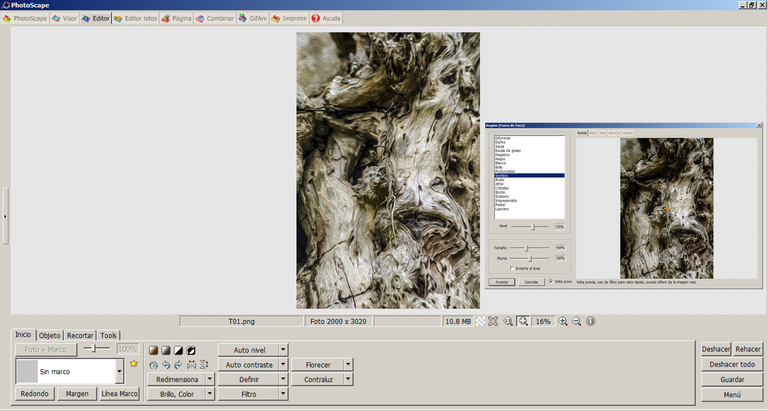768x411 pixels.
Task: Expand the Filtro dropdown arrow
Action: point(283,394)
